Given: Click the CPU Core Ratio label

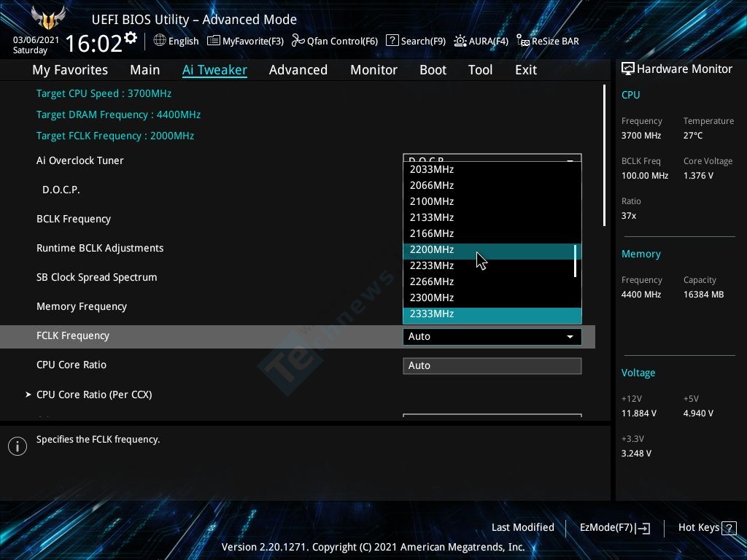Looking at the screenshot, I should tap(71, 365).
